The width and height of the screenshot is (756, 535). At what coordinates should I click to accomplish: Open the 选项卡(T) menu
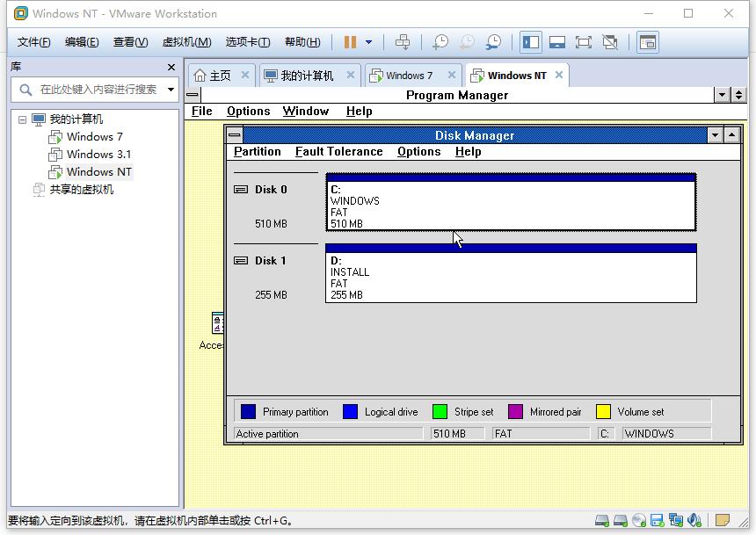[x=248, y=42]
